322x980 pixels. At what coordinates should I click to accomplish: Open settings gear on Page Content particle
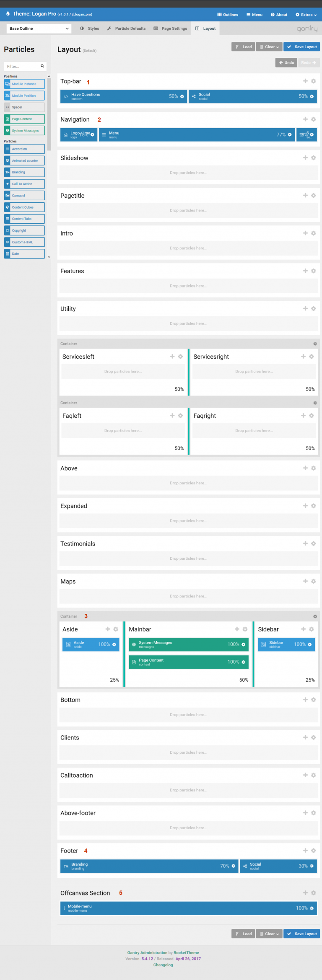(x=243, y=662)
